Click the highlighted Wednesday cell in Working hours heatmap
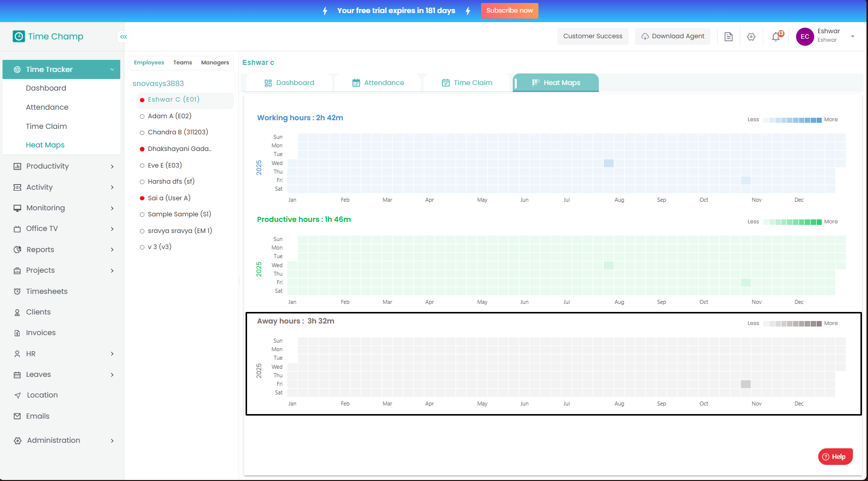The height and width of the screenshot is (481, 868). [x=608, y=163]
